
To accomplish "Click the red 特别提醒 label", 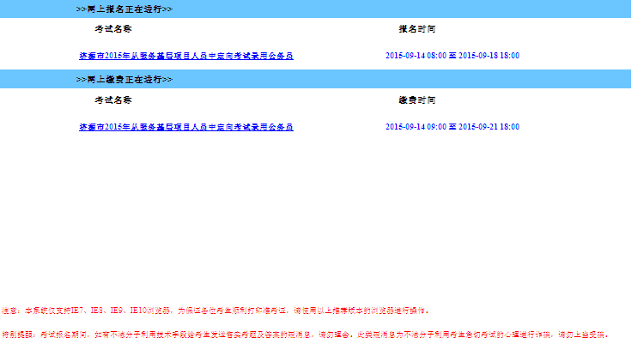I will point(17,335).
